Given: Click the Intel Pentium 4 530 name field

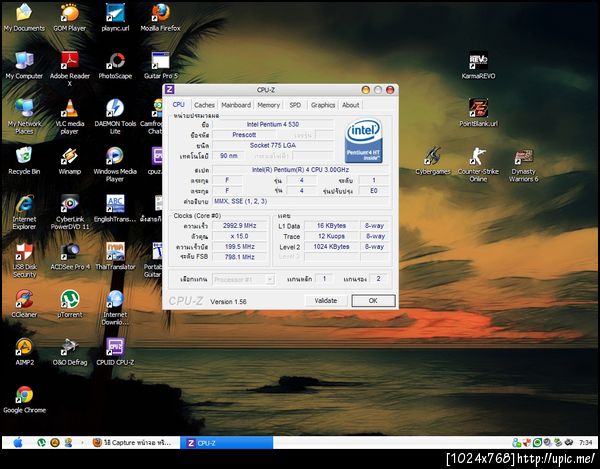Looking at the screenshot, I should point(273,124).
